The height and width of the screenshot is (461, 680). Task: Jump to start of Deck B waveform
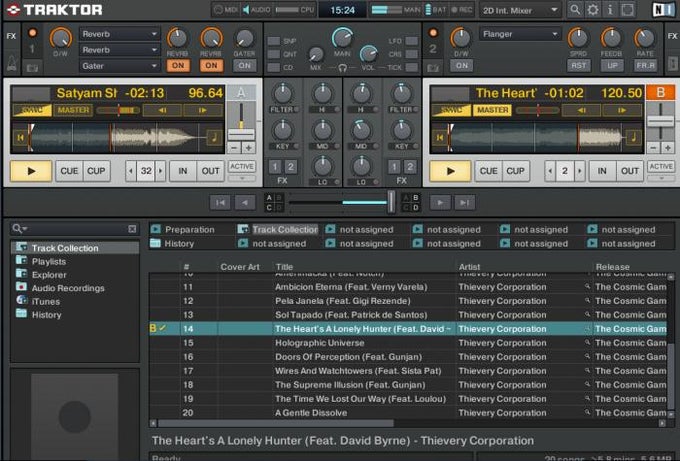[x=439, y=138]
